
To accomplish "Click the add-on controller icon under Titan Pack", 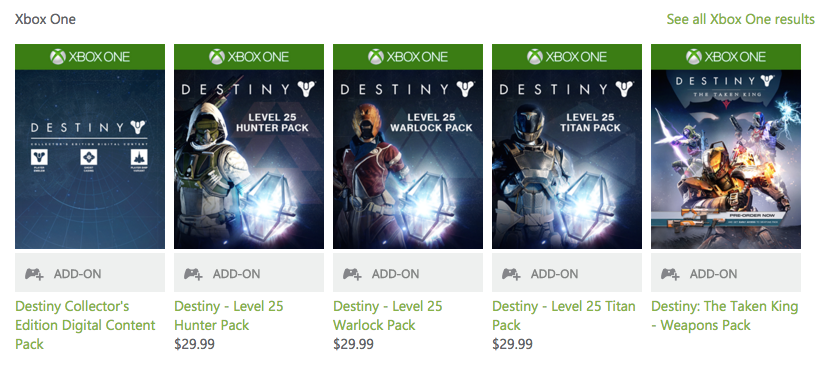I will click(x=512, y=274).
